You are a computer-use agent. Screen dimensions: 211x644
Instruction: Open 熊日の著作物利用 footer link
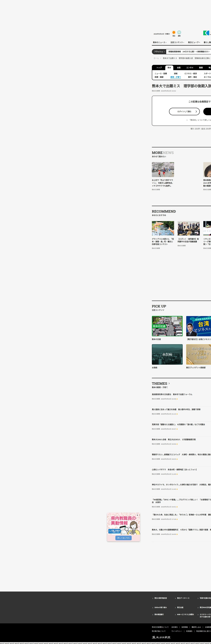(161, 598)
